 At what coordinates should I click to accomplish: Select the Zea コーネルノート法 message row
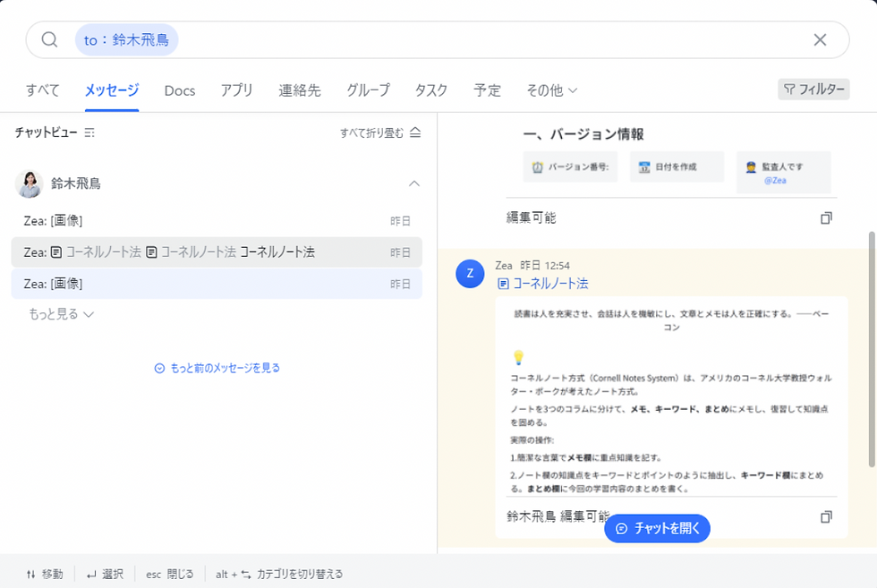pyautogui.click(x=217, y=252)
